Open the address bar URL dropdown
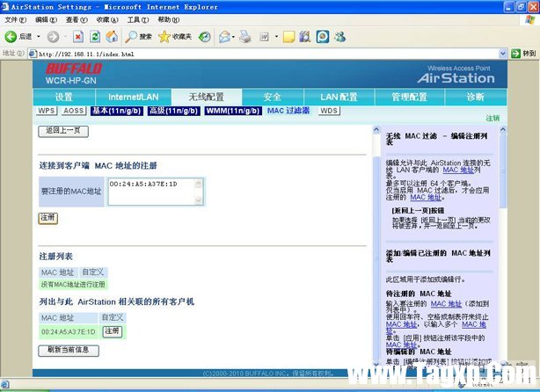 [x=502, y=54]
